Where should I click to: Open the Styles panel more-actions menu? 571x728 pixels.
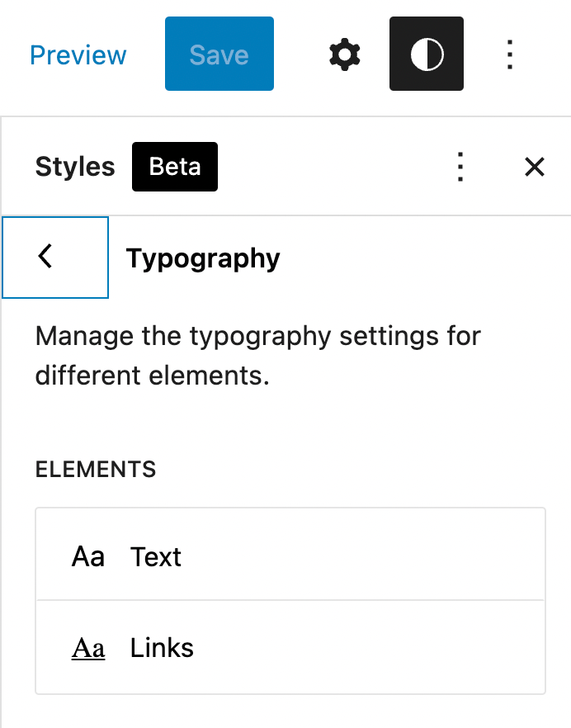461,167
